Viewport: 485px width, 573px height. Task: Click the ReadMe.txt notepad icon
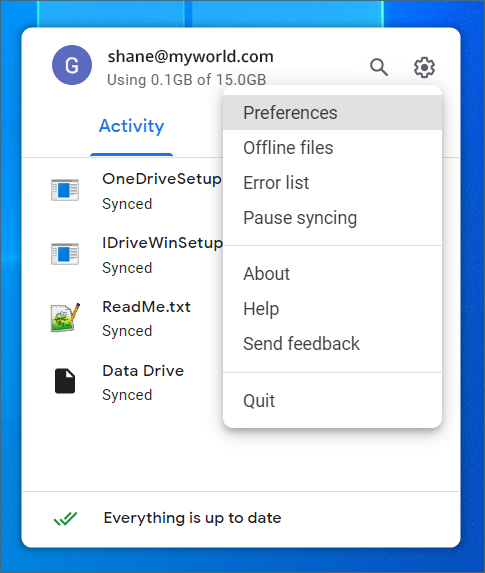[x=65, y=317]
